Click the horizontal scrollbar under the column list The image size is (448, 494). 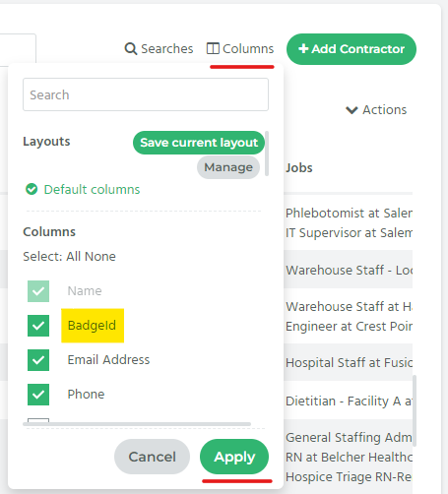(137, 424)
